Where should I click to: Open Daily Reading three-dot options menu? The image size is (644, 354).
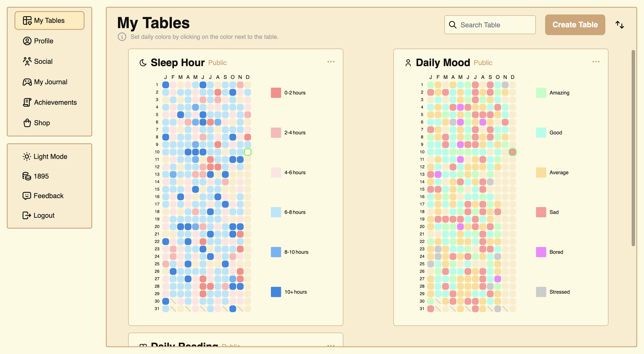(x=331, y=345)
